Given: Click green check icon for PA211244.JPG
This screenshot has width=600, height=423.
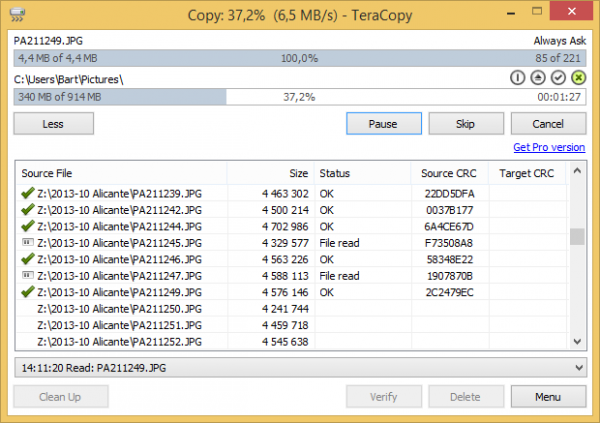Looking at the screenshot, I should (x=28, y=226).
